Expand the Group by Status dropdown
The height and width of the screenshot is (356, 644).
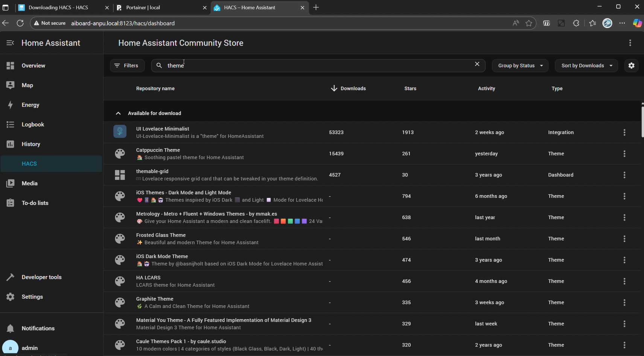click(520, 65)
